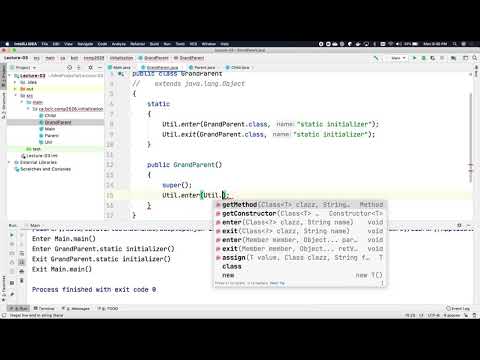Image resolution: width=480 pixels, height=360 pixels.
Task: Open the Window menu
Action: tap(209, 44)
